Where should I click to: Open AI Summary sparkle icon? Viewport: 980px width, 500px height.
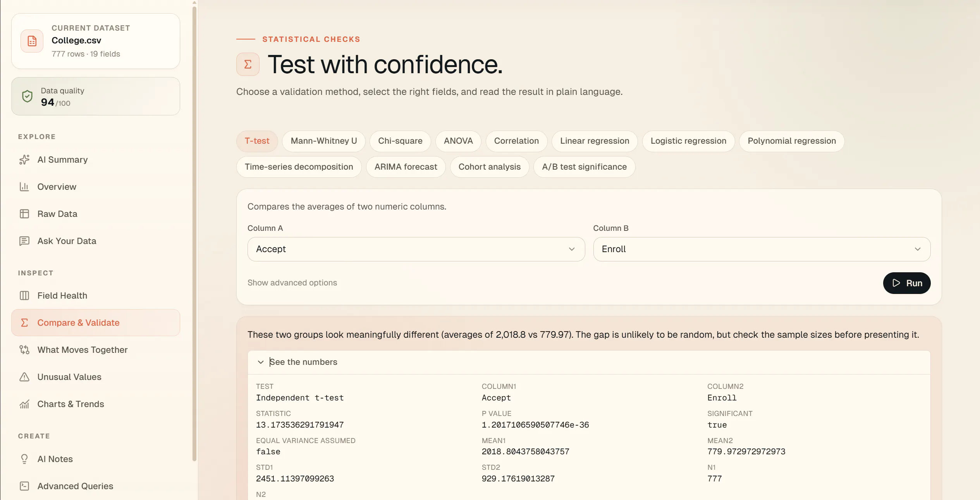point(24,160)
